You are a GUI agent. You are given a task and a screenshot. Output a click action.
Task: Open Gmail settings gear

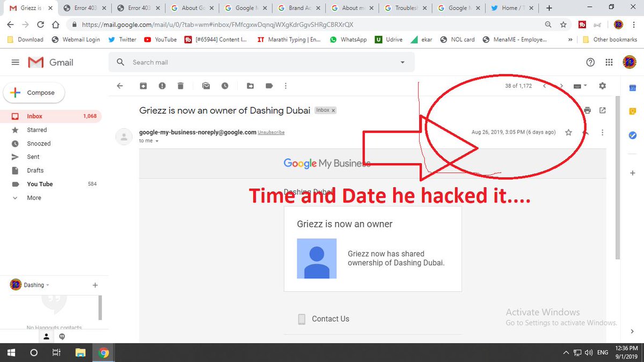(x=602, y=86)
